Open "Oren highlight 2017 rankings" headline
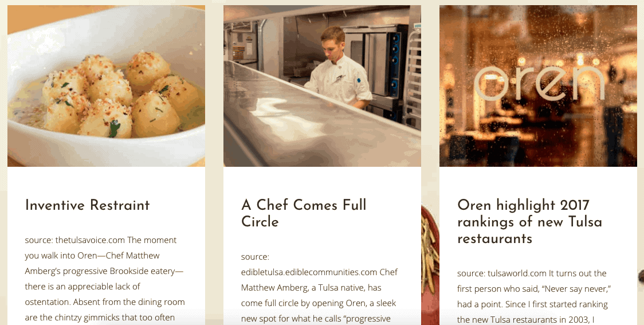The height and width of the screenshot is (325, 644). point(529,221)
